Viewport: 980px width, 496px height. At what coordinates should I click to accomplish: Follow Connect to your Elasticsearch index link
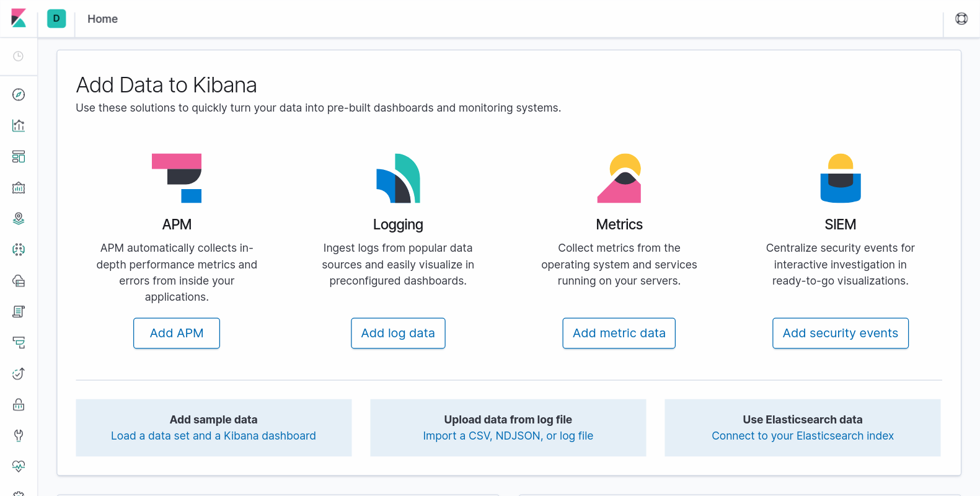click(x=803, y=436)
